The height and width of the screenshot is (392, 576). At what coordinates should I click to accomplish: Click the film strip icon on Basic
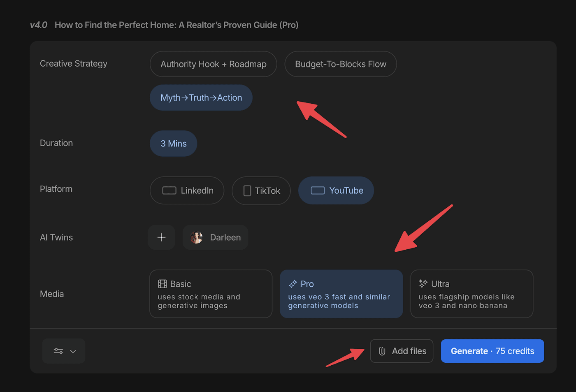(x=163, y=284)
